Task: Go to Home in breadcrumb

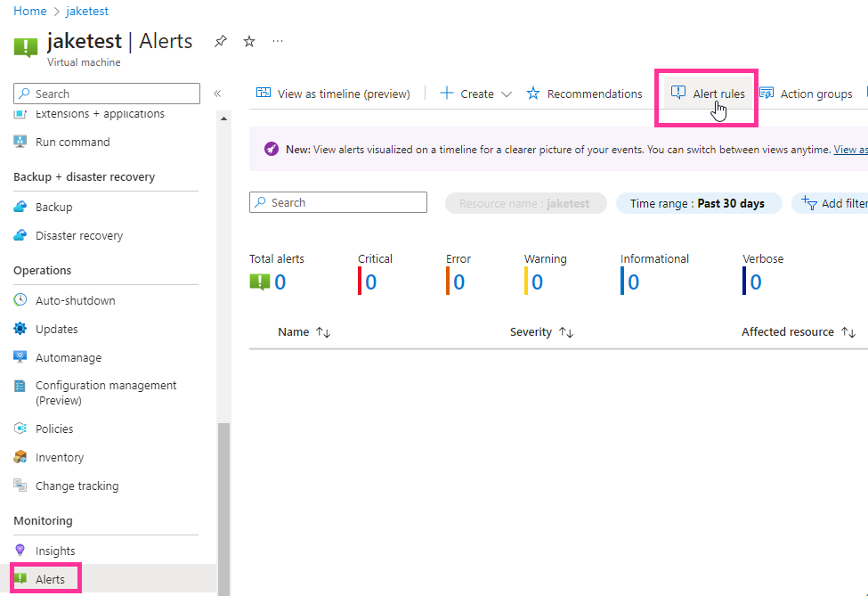Action: click(30, 11)
